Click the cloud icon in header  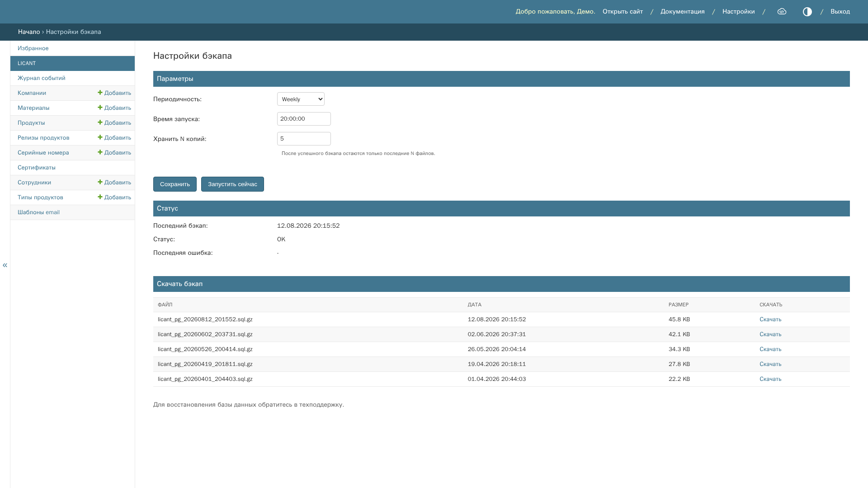[782, 12]
